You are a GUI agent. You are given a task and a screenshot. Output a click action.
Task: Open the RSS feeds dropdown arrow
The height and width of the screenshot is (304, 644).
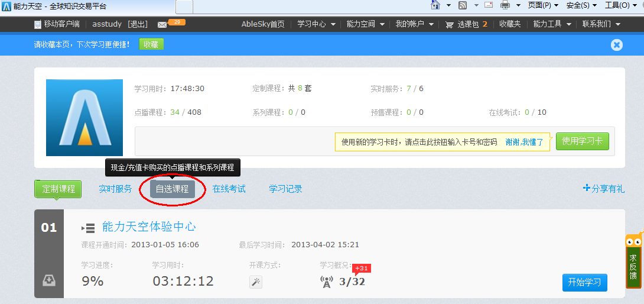point(476,5)
